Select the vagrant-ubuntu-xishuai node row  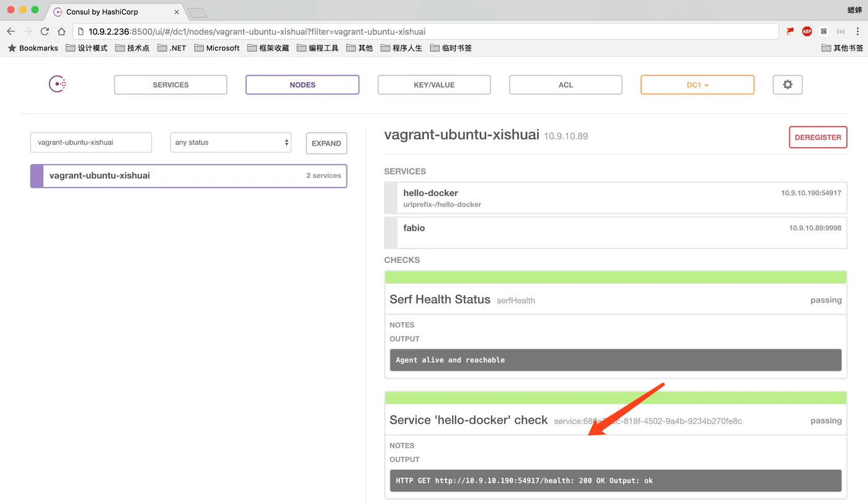(x=188, y=176)
